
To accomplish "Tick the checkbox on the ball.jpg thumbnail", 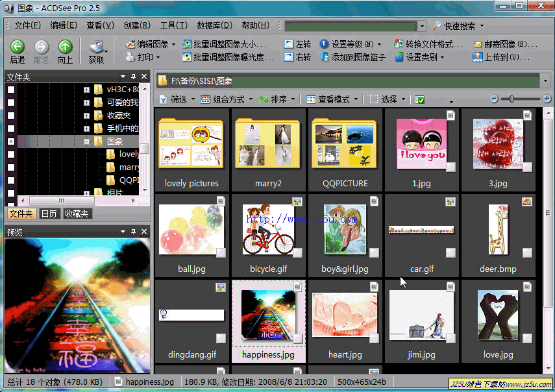I will (221, 252).
